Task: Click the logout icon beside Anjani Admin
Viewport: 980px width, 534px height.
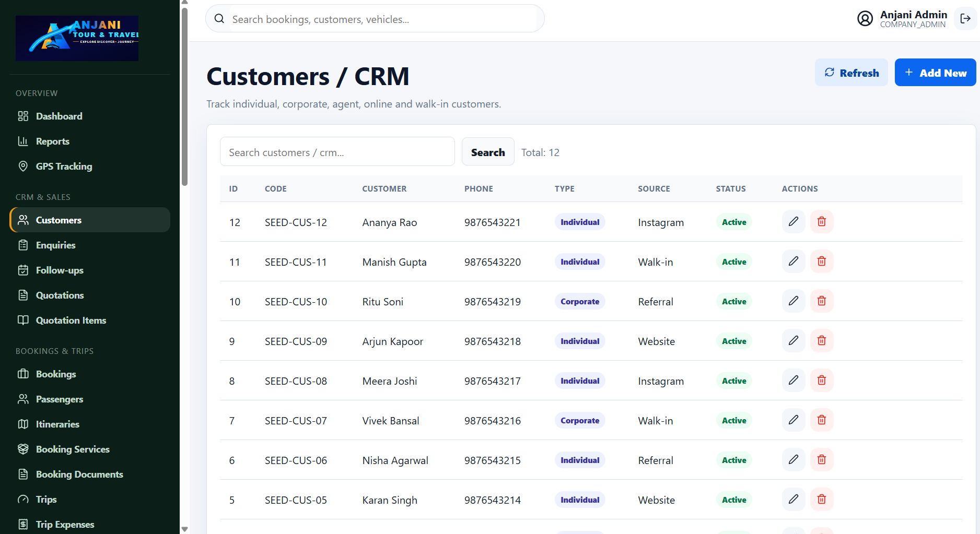Action: 965,19
